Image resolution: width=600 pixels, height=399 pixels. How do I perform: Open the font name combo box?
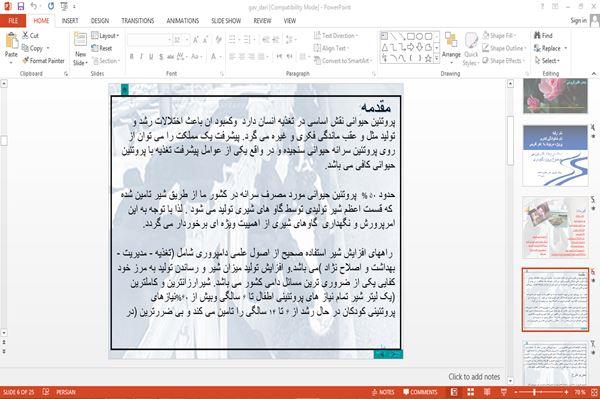point(150,40)
